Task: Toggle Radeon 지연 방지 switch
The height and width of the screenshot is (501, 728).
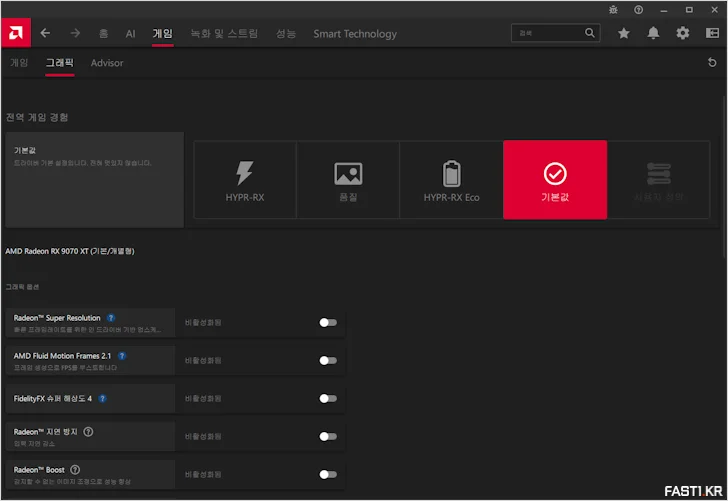Action: pyautogui.click(x=328, y=436)
